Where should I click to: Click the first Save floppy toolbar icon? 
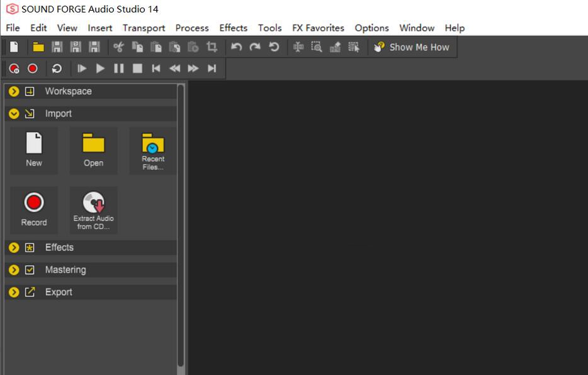point(57,47)
